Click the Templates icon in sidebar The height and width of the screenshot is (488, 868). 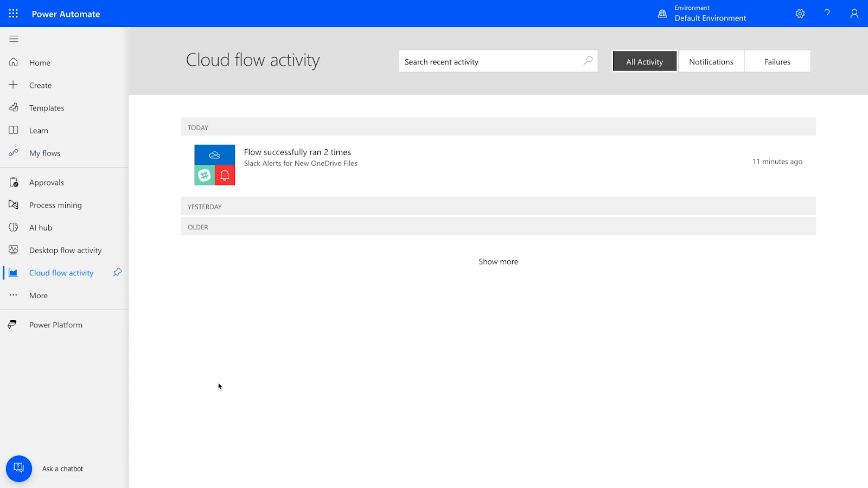[14, 107]
